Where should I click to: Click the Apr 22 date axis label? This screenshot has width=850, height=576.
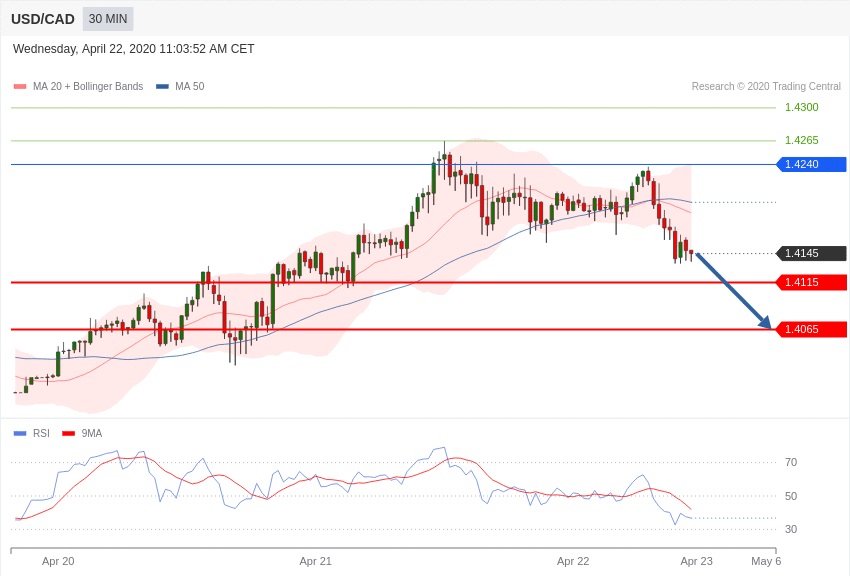[573, 561]
